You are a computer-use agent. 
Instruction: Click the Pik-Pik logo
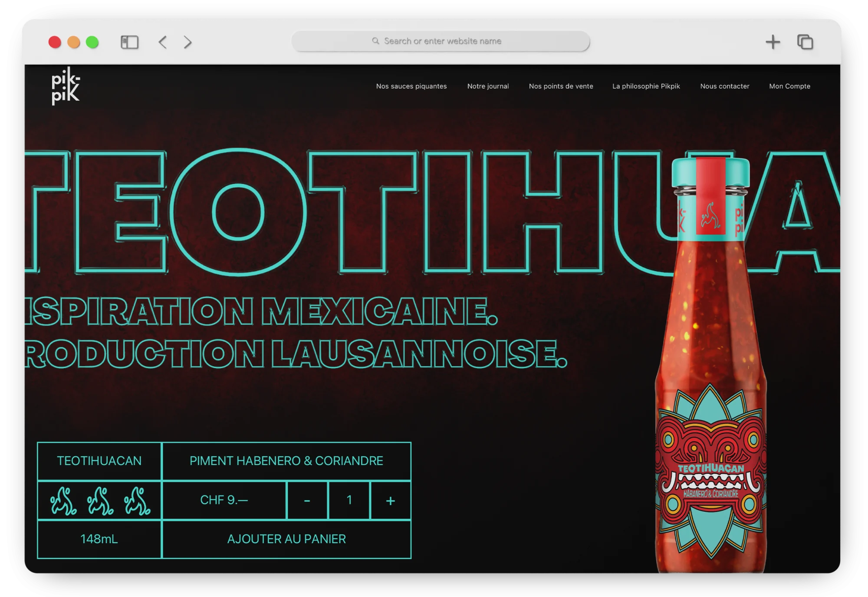click(66, 86)
